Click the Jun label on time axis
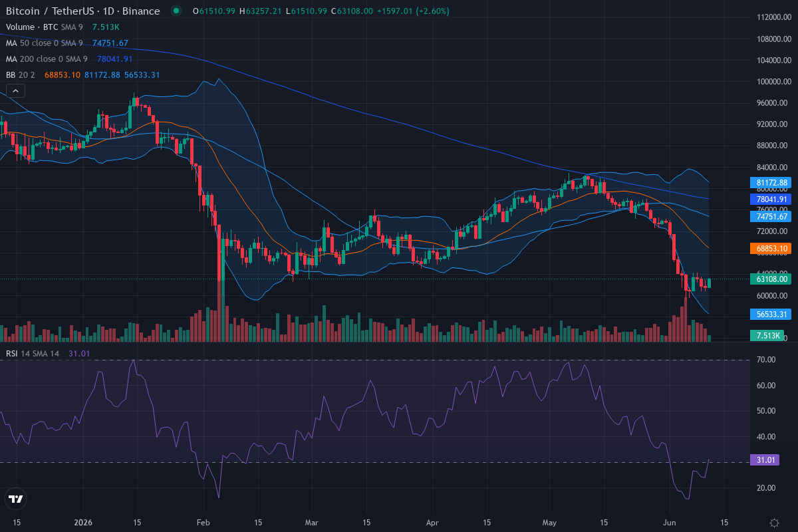The image size is (798, 532). coord(671,523)
